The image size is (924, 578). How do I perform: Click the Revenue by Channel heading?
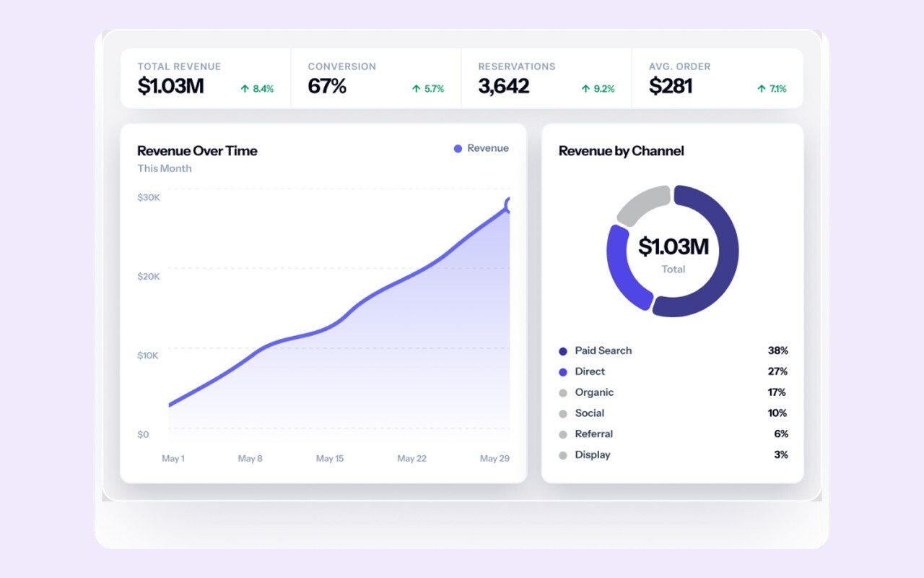(x=622, y=151)
